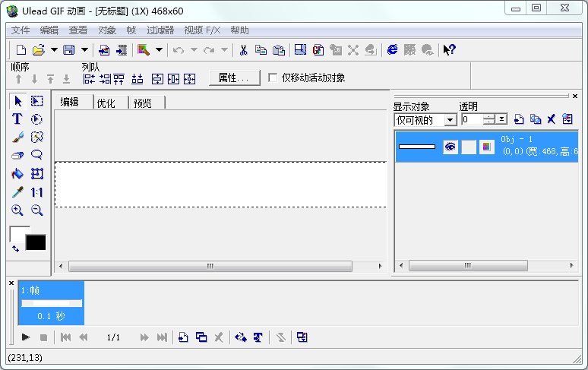Click the Cut scissors icon
This screenshot has height=370, width=588.
coord(244,50)
